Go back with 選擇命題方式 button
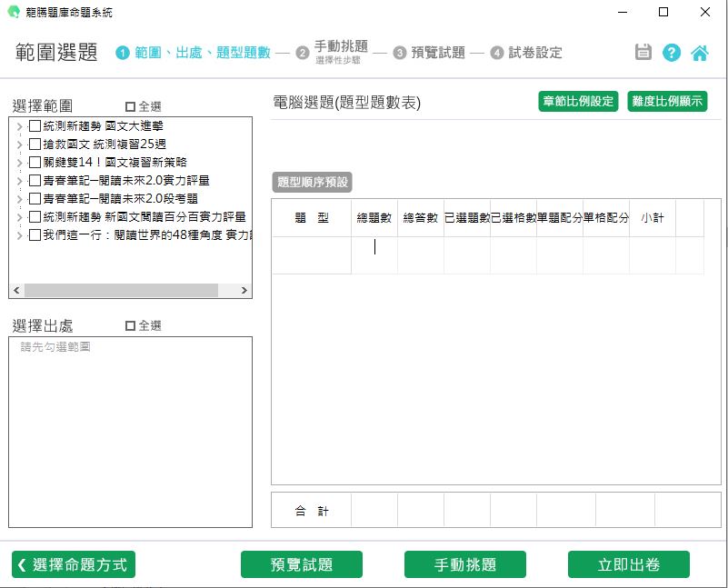The height and width of the screenshot is (588, 728). pos(74,564)
